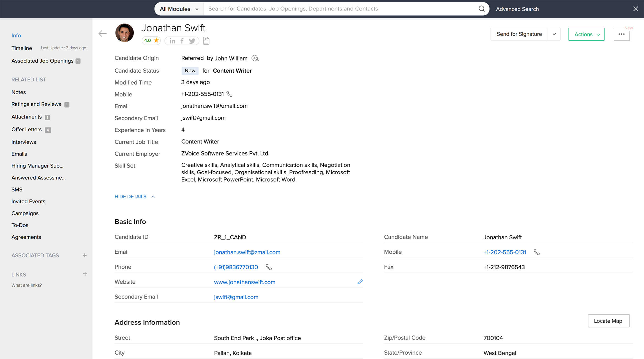Click the Facebook social icon
The height and width of the screenshot is (359, 644).
182,41
